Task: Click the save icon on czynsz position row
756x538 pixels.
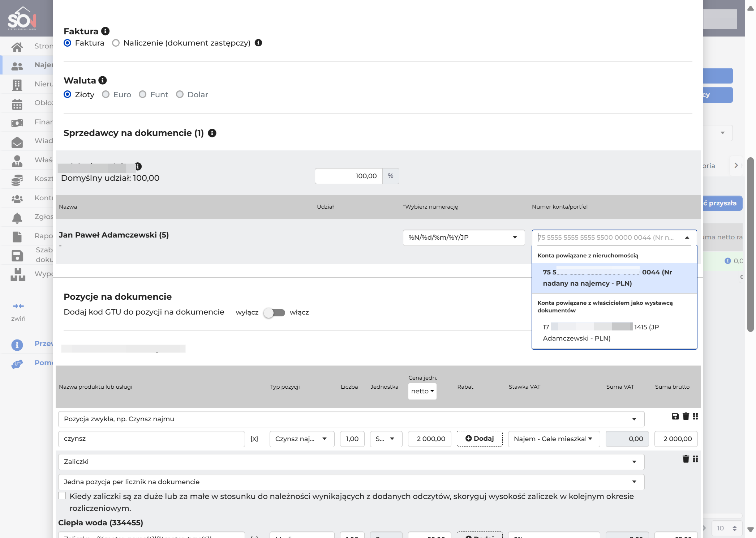Action: [675, 416]
